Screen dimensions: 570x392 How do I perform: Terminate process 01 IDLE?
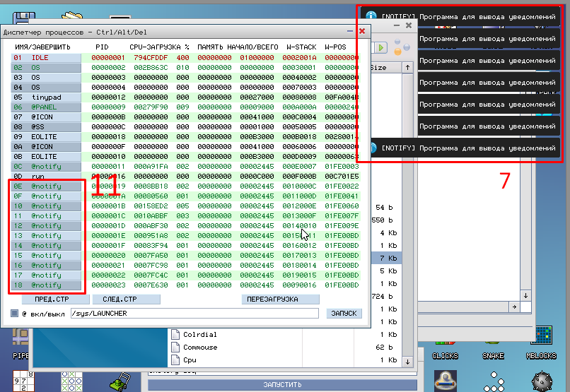click(46, 58)
